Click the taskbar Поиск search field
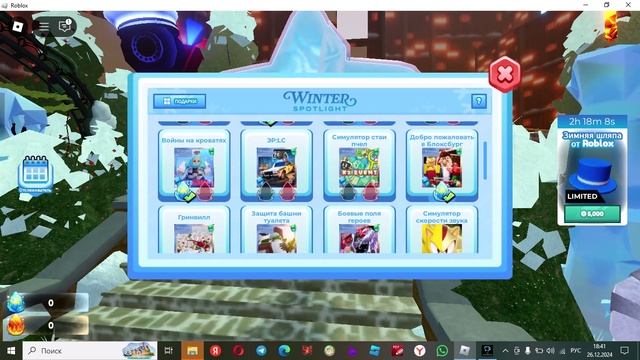This screenshot has height=360, width=640. point(90,351)
